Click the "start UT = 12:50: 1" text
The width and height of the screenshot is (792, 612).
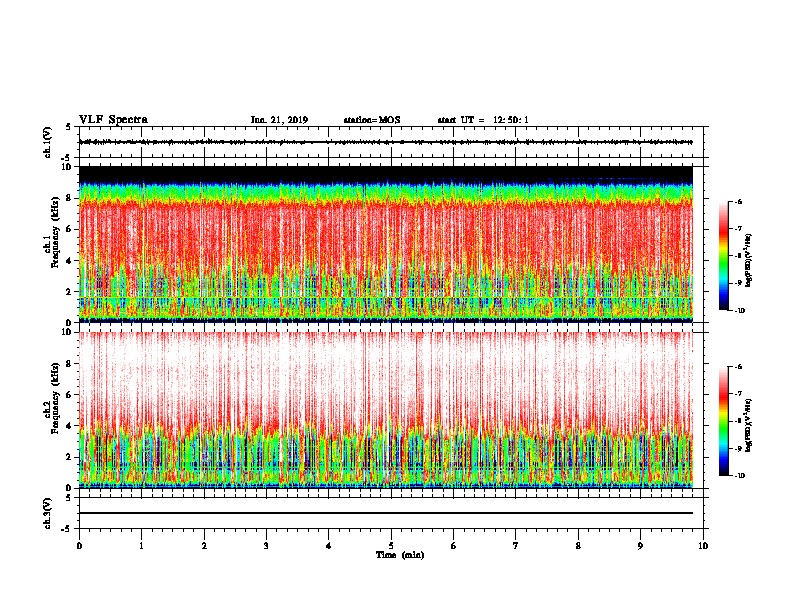[x=483, y=120]
